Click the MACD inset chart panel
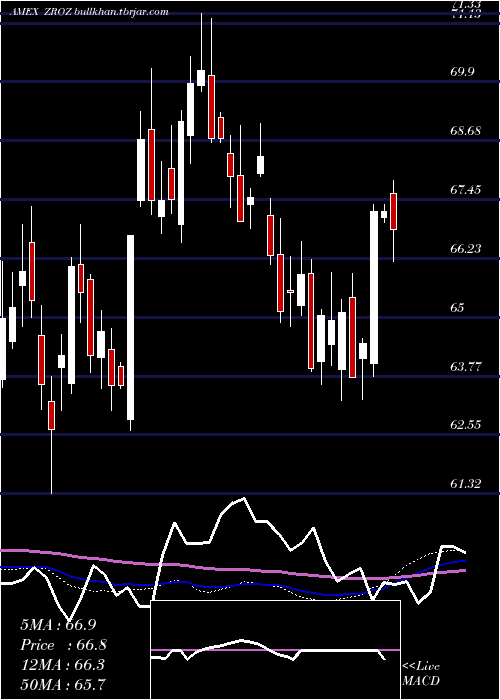500x700 pixels. 275,650
